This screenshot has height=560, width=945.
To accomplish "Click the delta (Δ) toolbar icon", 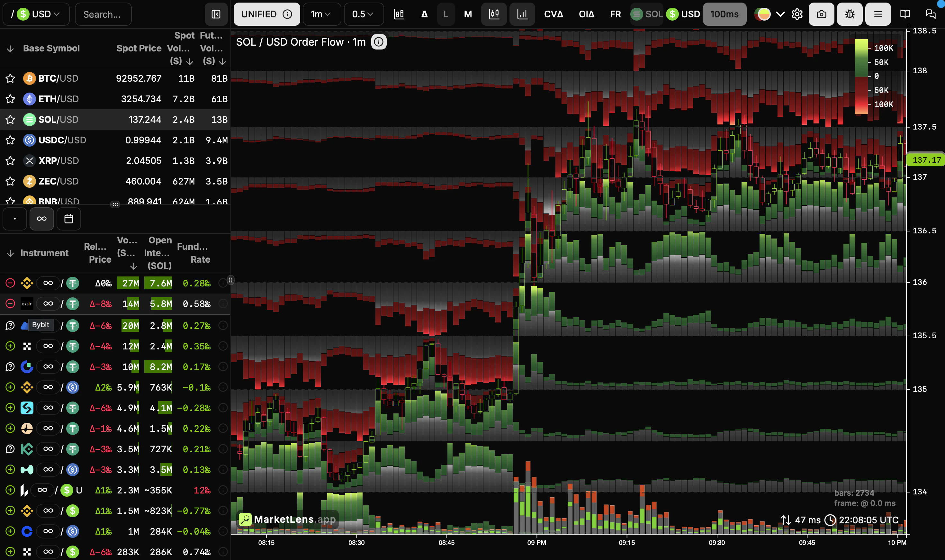I will click(424, 14).
